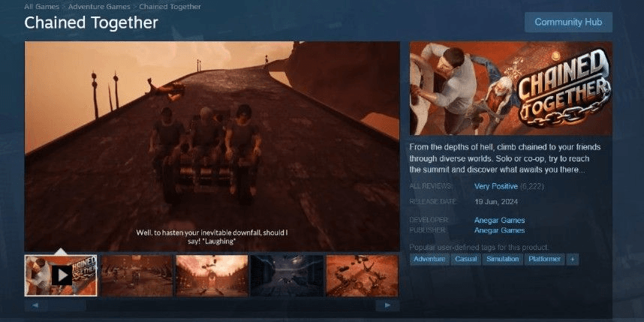Click the PUBLISHER label
The image size is (644, 322).
(428, 230)
